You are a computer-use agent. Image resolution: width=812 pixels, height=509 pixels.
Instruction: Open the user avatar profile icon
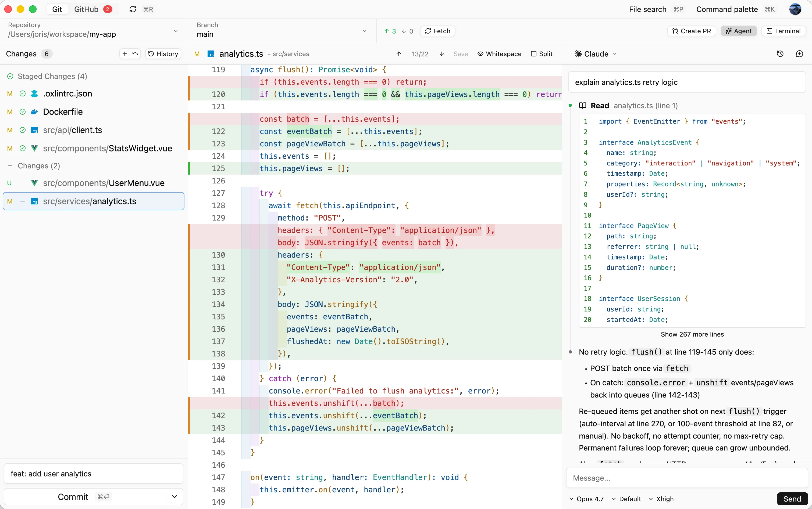pyautogui.click(x=795, y=9)
